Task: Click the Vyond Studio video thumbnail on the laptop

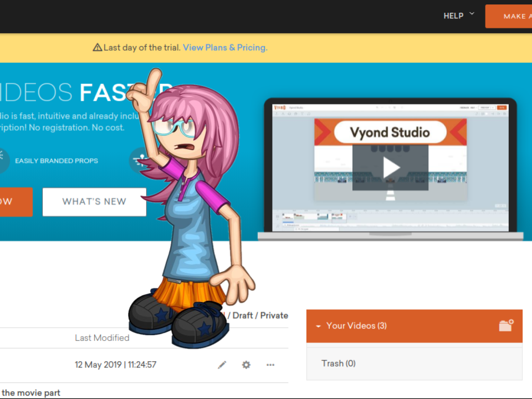Action: (391, 166)
